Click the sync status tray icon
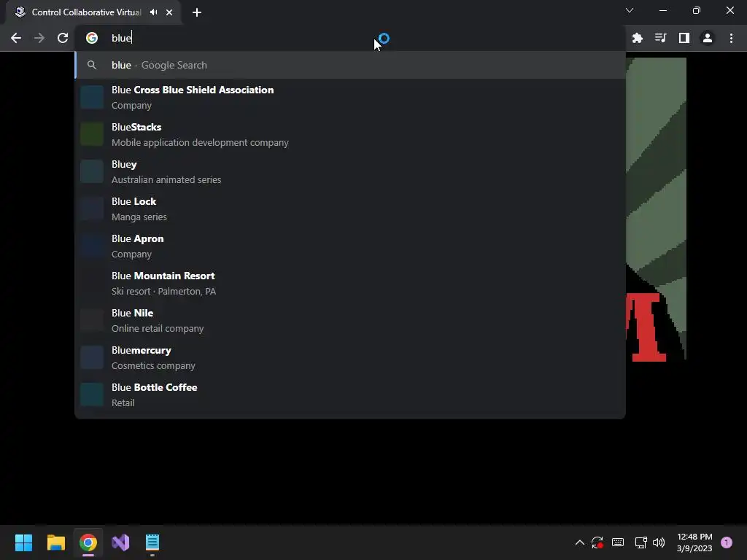 [x=597, y=542]
